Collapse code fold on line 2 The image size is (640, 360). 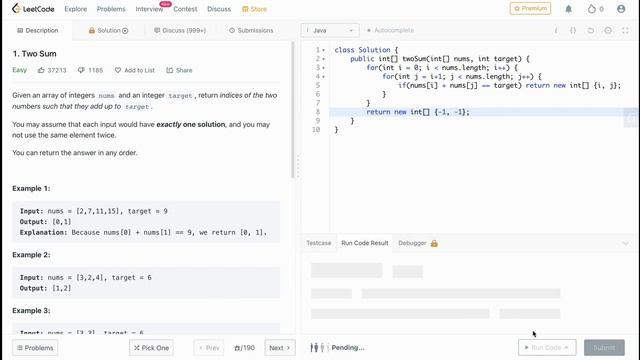(x=324, y=59)
